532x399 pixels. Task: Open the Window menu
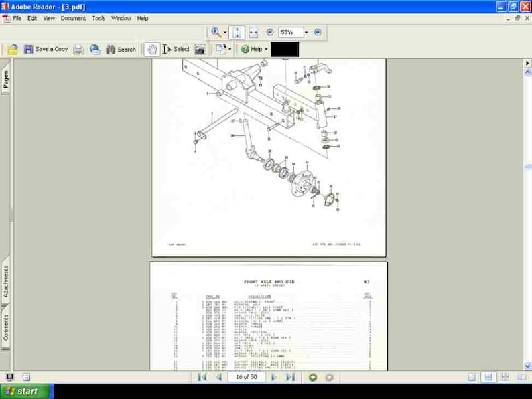pyautogui.click(x=121, y=18)
